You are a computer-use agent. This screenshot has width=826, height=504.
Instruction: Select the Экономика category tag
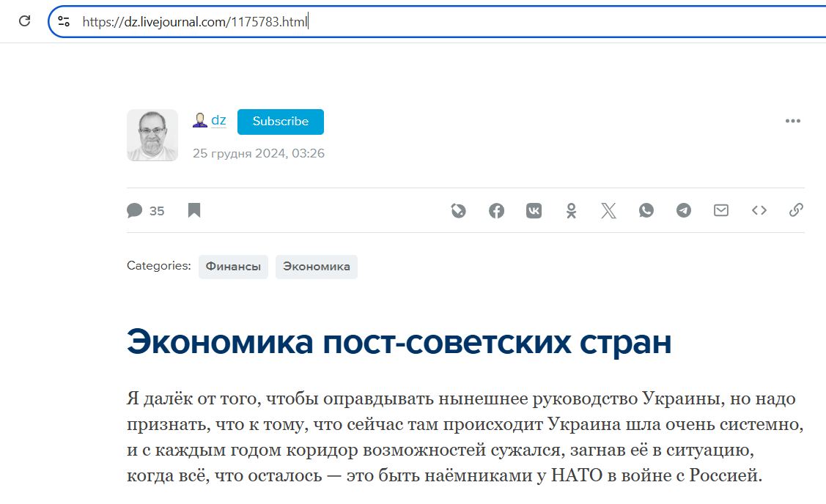(x=316, y=267)
